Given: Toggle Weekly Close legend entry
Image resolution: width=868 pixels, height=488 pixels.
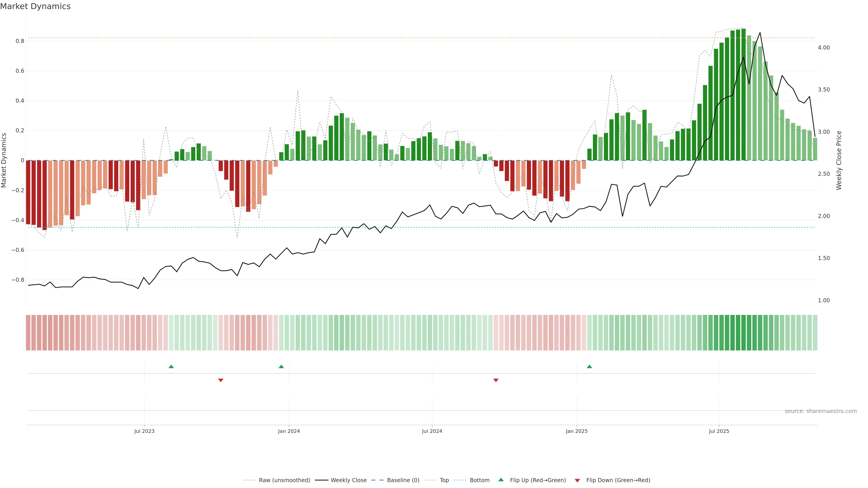Looking at the screenshot, I should [348, 480].
